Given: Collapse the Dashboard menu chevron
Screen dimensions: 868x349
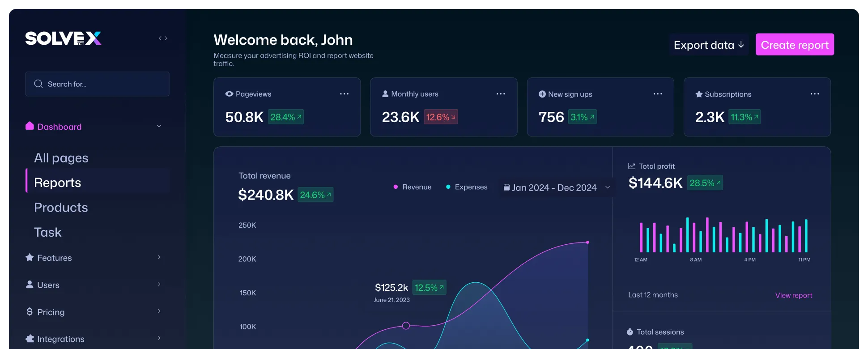Looking at the screenshot, I should [159, 127].
